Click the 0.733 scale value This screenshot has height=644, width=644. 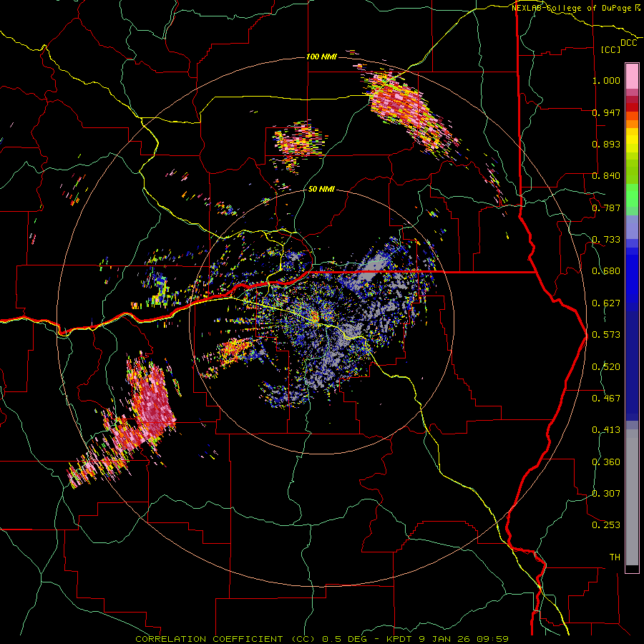tap(606, 240)
